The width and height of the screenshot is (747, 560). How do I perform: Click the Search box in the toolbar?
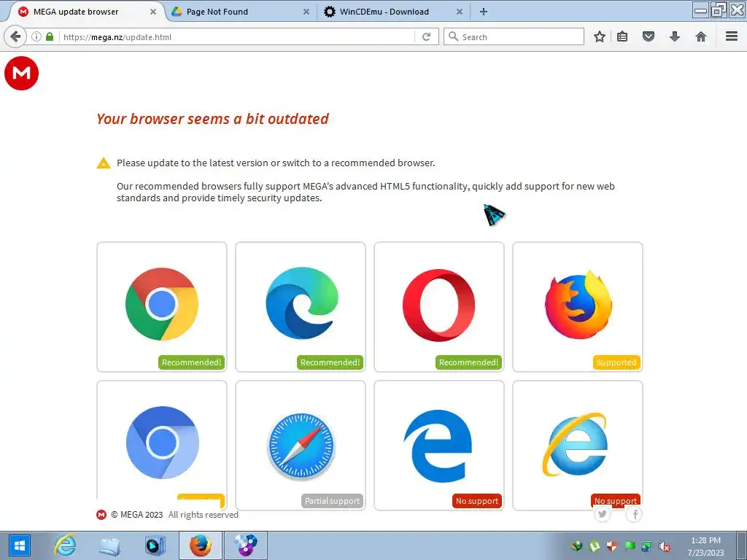coord(514,36)
